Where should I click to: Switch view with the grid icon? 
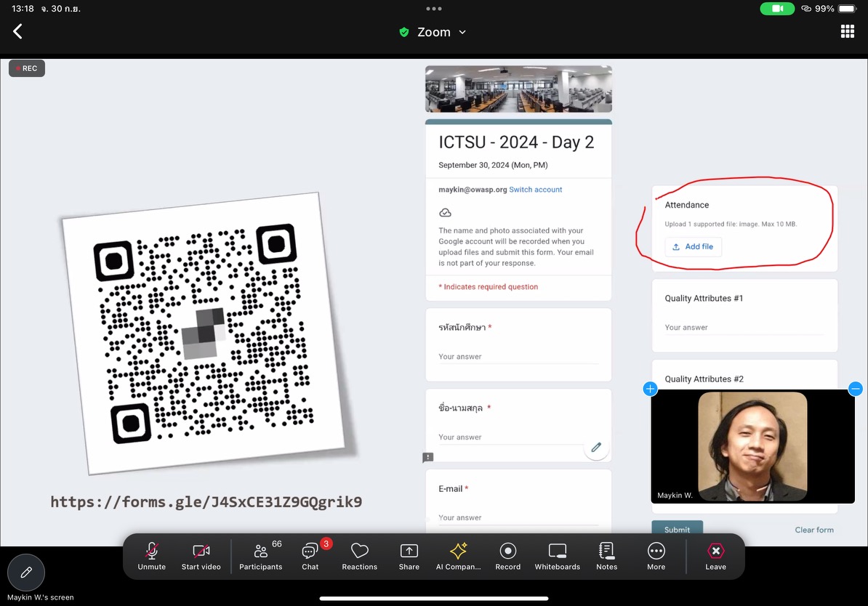(x=847, y=31)
